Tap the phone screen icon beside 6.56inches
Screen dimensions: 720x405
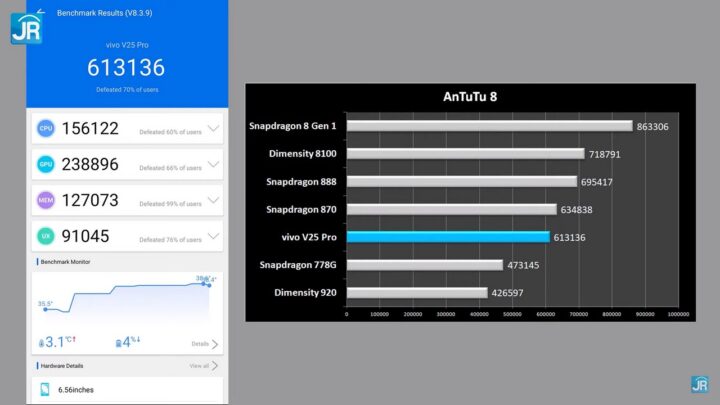click(x=45, y=389)
